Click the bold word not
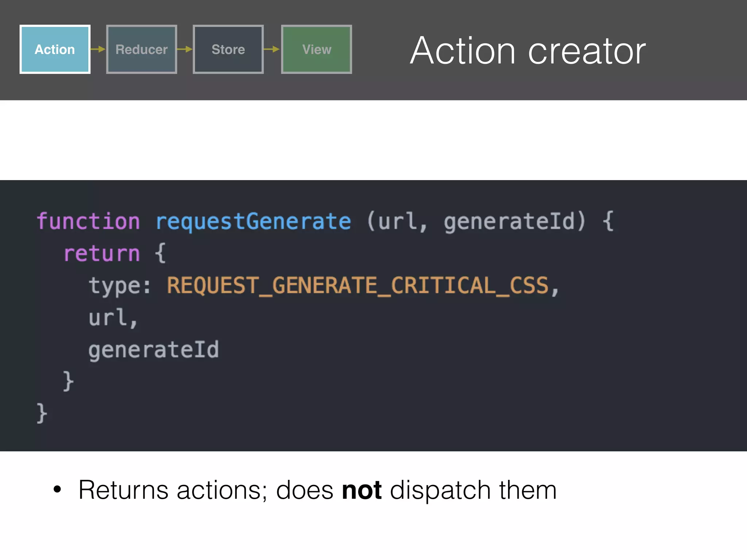This screenshot has width=747, height=560. pos(361,490)
